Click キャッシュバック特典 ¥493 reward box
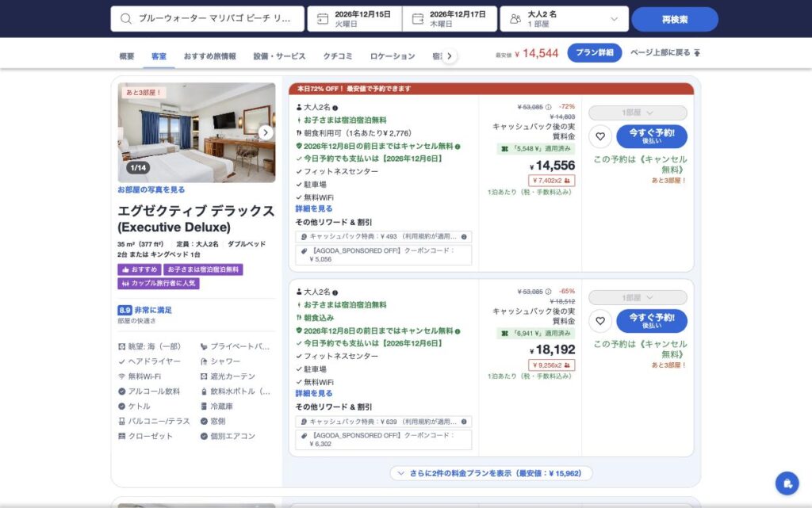812x508 pixels. pyautogui.click(x=383, y=237)
